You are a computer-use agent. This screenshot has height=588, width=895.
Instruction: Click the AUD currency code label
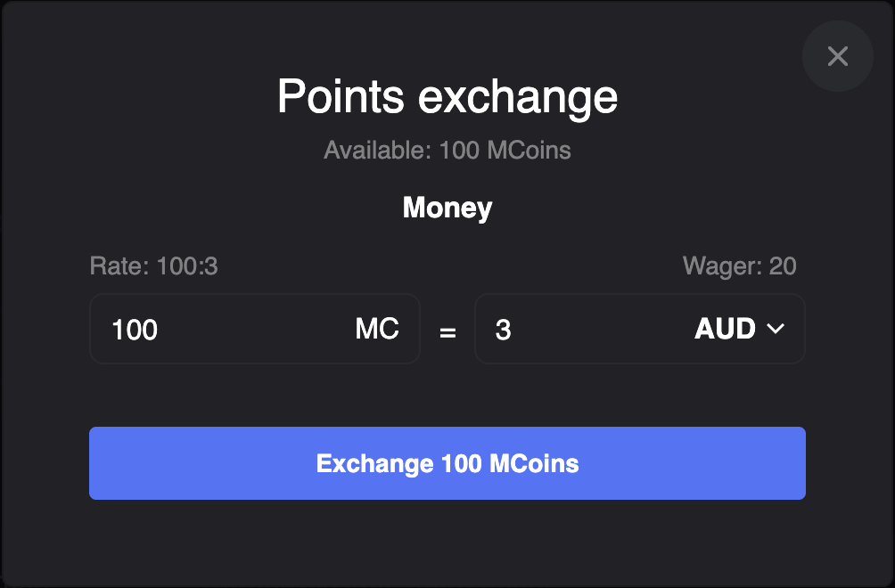[725, 330]
